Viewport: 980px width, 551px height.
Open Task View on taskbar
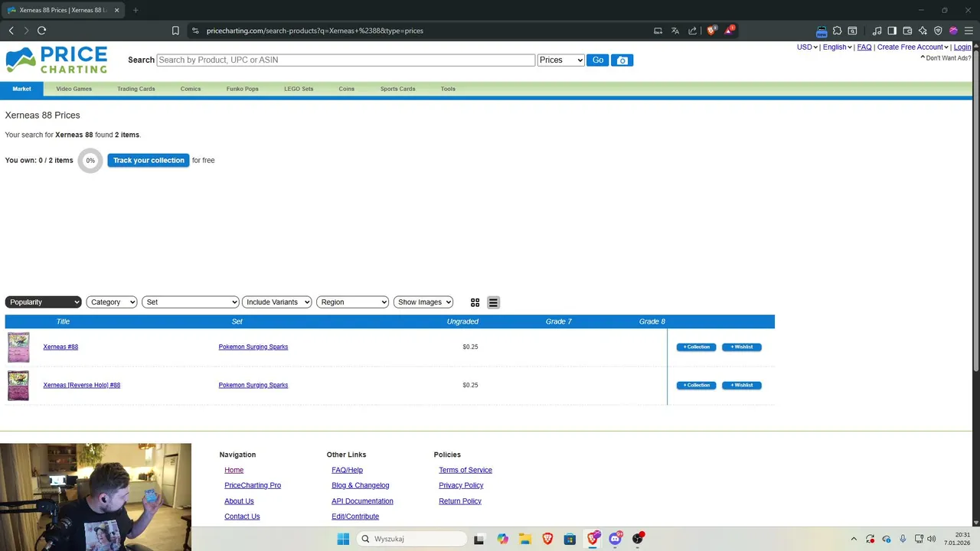[x=479, y=539]
